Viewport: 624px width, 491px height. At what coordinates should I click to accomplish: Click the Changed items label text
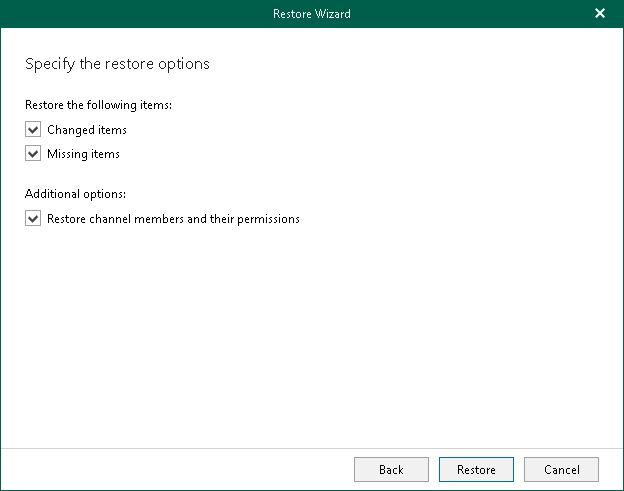tap(86, 130)
